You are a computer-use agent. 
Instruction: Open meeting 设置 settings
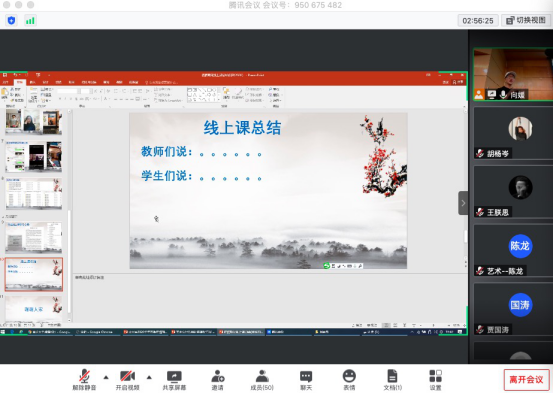(x=436, y=380)
